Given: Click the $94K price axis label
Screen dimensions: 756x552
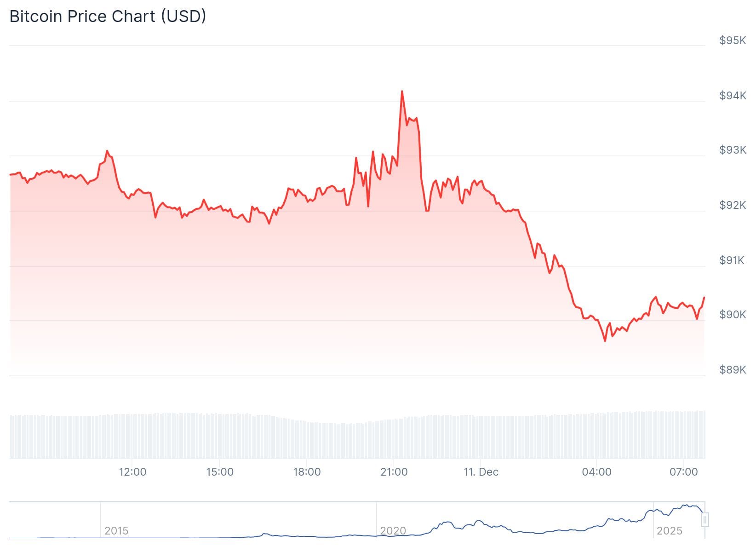Looking at the screenshot, I should point(733,96).
